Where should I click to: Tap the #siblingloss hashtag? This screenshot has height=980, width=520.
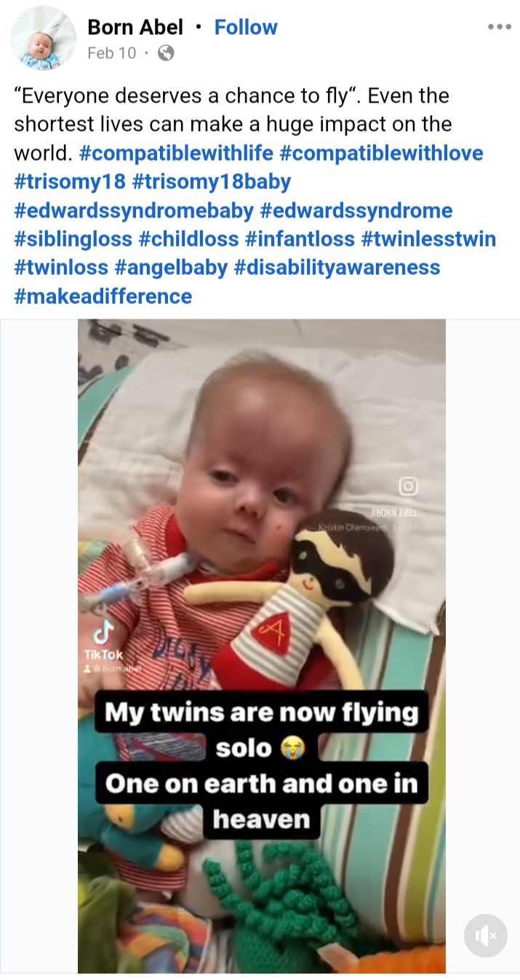[x=73, y=239]
